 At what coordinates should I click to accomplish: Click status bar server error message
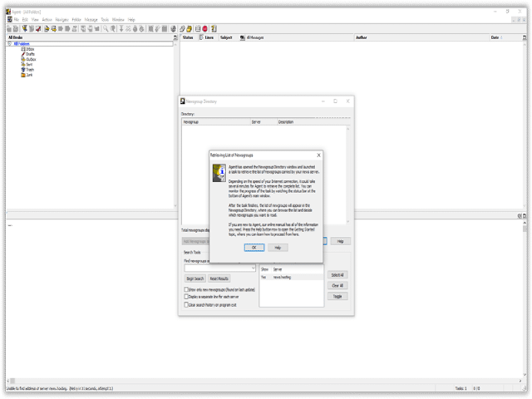(x=60, y=388)
